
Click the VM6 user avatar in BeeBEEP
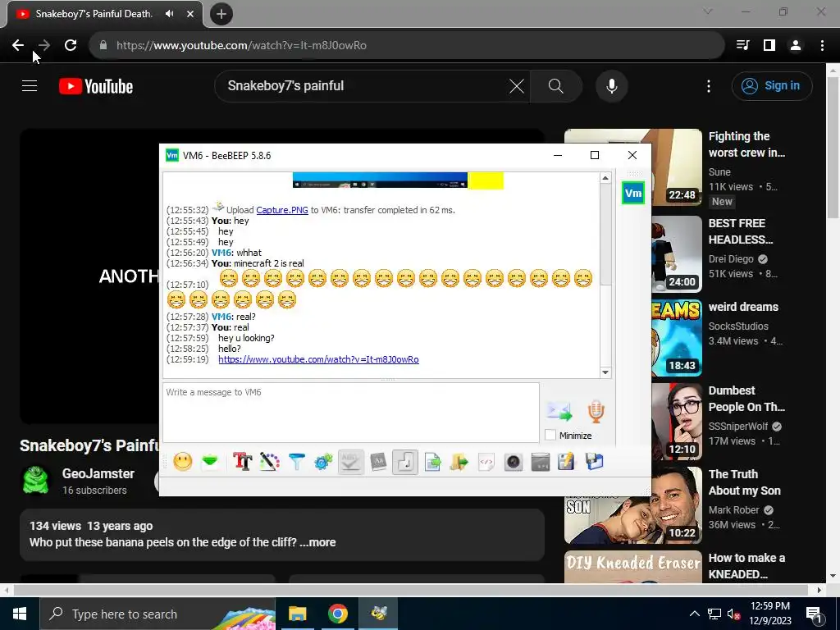(x=633, y=194)
